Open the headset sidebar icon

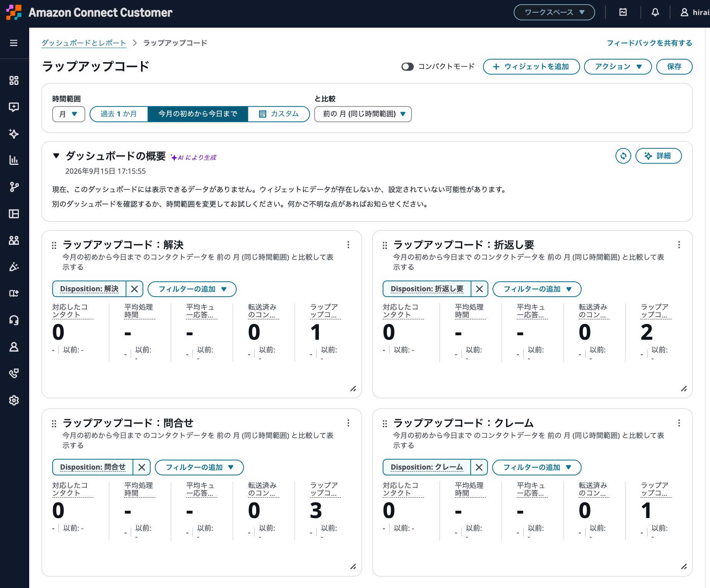(14, 320)
